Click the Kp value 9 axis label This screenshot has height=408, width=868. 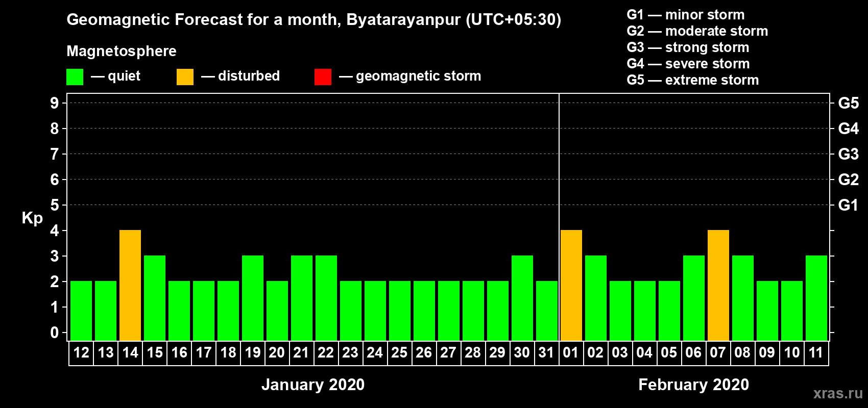click(55, 103)
